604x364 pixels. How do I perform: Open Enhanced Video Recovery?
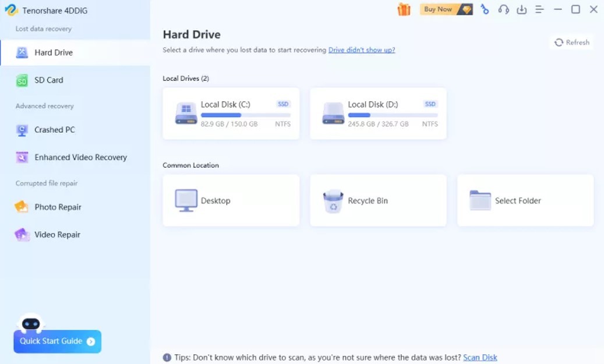(x=80, y=157)
